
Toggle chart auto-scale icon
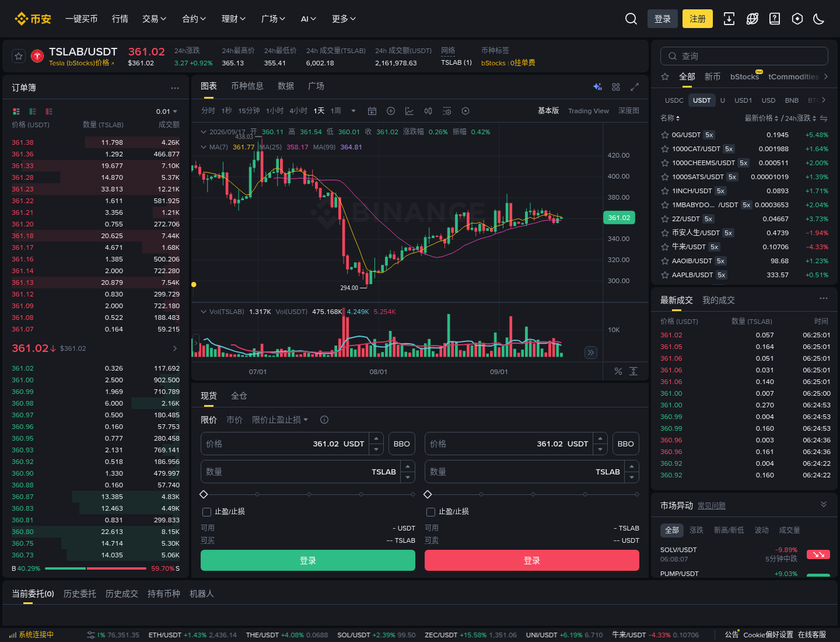pos(633,371)
